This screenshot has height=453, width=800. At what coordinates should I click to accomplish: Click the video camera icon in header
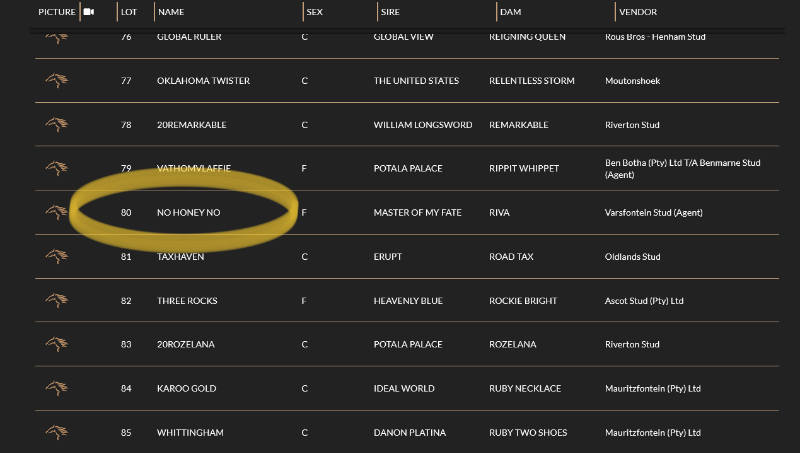pyautogui.click(x=89, y=12)
